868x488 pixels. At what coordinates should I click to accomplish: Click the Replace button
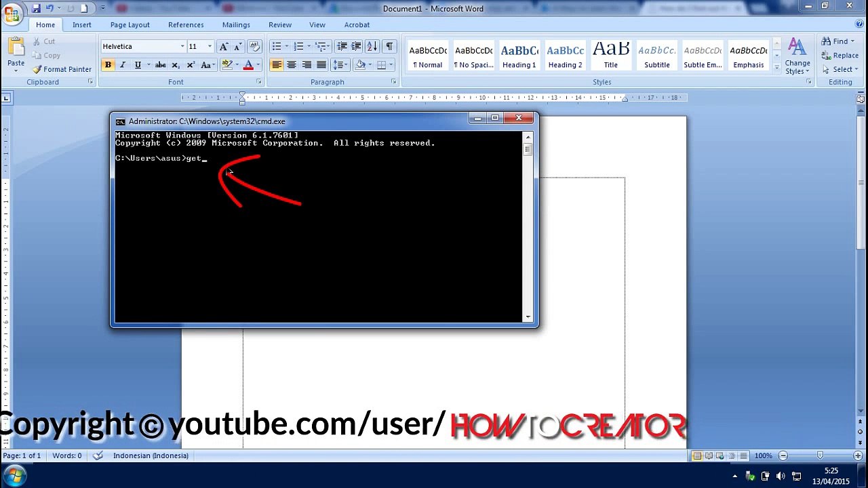[x=840, y=56]
